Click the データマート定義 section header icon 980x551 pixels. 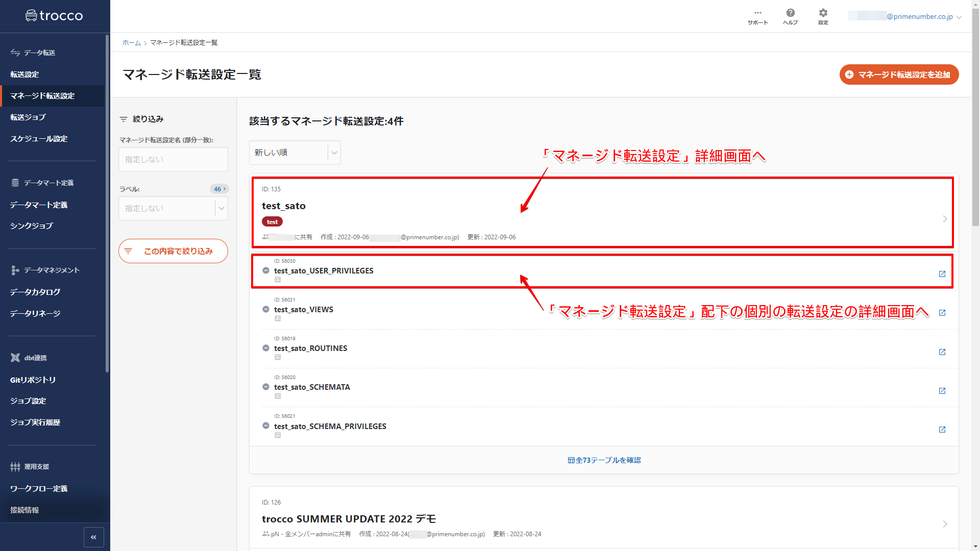[15, 183]
